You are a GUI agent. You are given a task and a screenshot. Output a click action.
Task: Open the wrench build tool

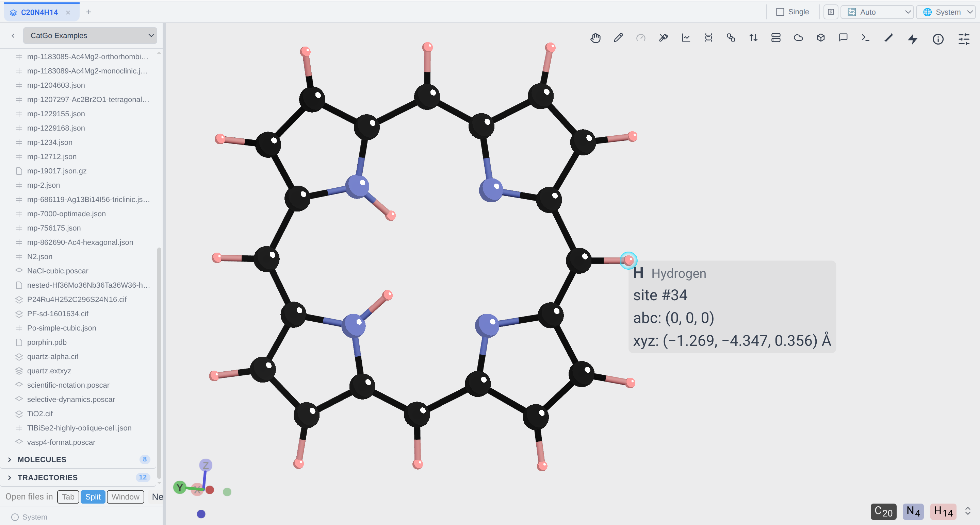tap(663, 38)
